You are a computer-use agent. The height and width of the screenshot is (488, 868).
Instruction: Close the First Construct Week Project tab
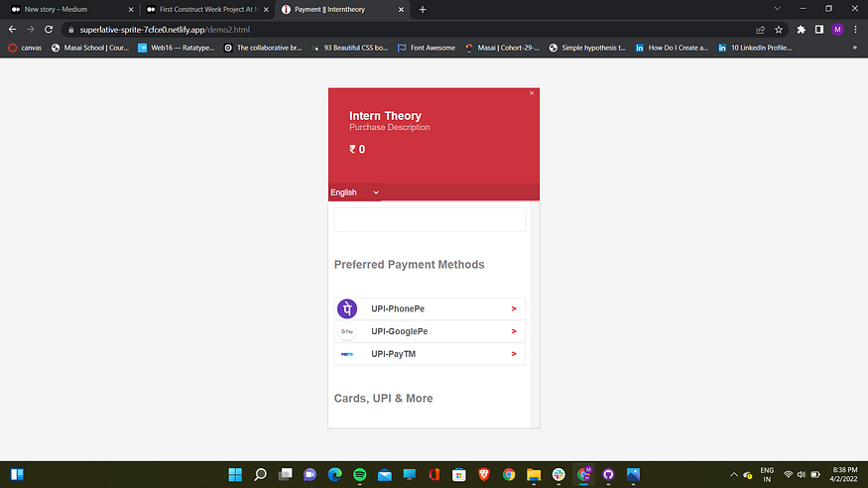click(266, 9)
